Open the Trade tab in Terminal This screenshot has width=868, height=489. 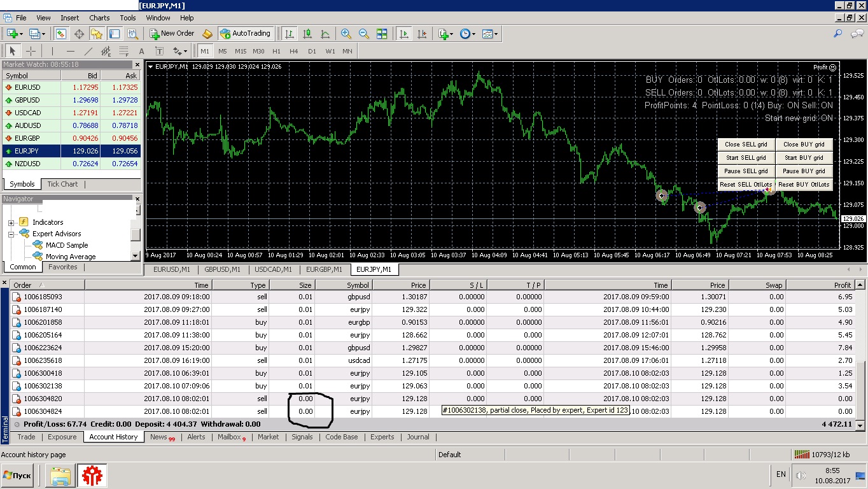(26, 437)
